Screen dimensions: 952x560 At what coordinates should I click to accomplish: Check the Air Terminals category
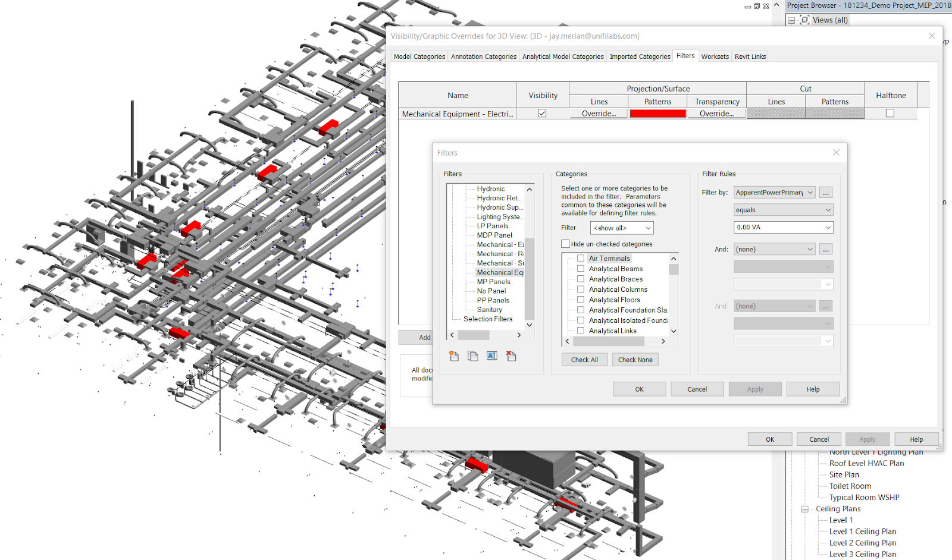click(581, 259)
